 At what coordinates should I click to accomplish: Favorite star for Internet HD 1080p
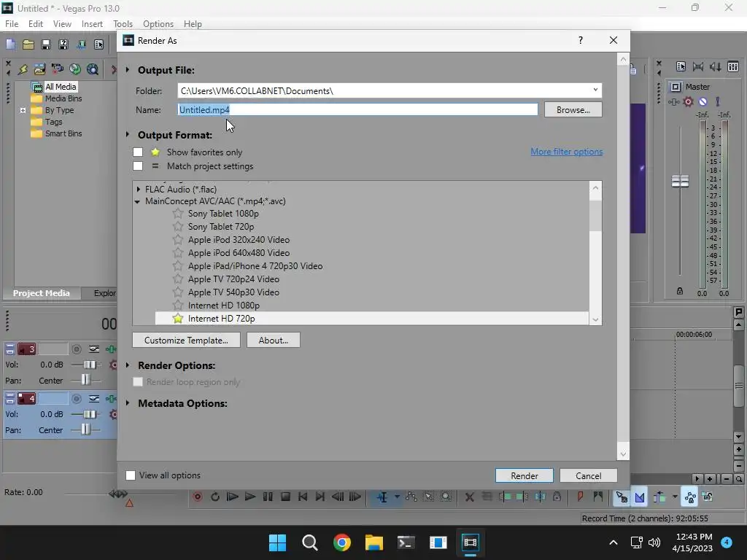point(178,306)
